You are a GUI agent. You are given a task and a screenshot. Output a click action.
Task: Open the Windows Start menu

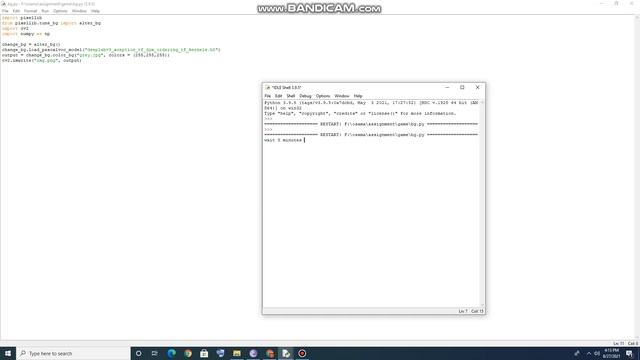[x=8, y=353]
